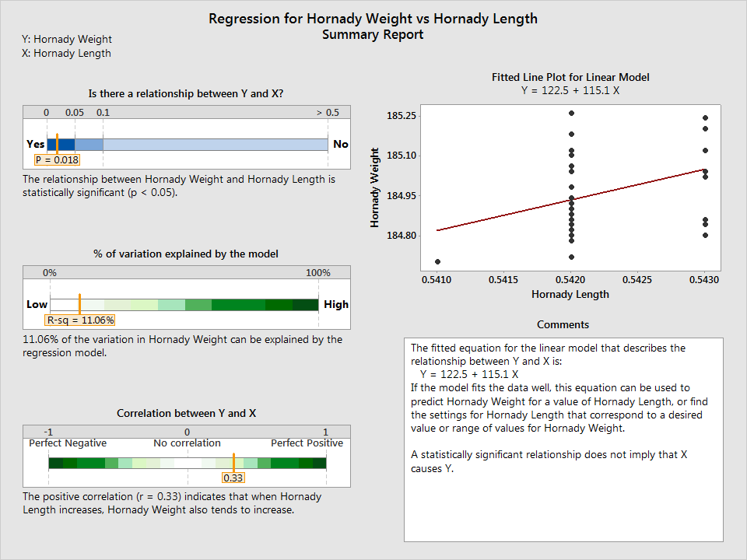
Task: Select the 'P = 0.018' value box
Action: (57, 160)
